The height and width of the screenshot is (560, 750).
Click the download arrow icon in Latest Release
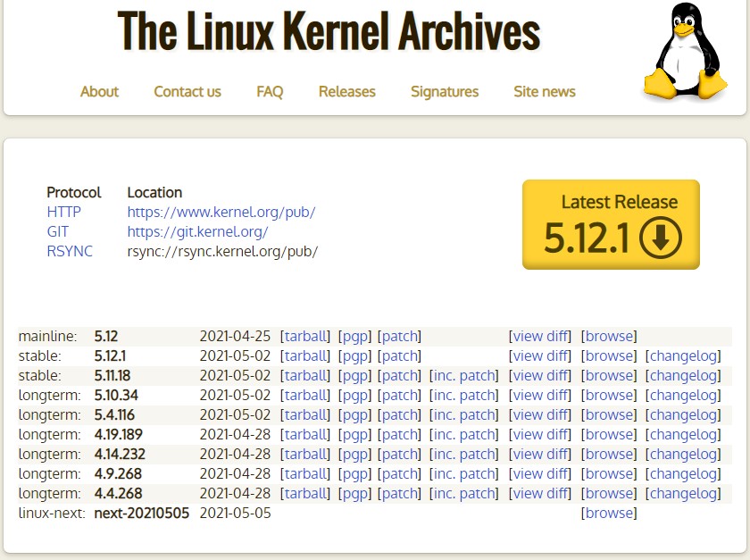tap(661, 238)
